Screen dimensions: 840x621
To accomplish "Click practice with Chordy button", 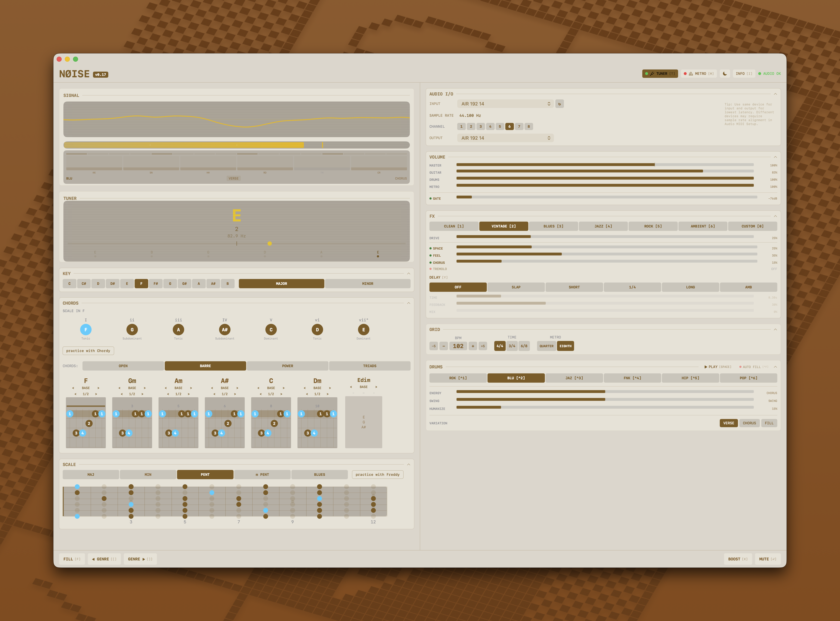I will [x=88, y=351].
